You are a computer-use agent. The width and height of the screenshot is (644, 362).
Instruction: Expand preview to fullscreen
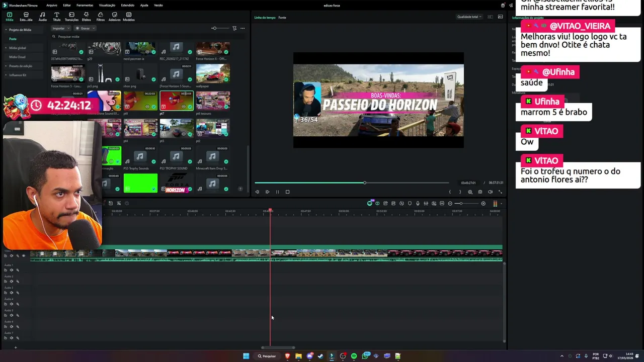(x=500, y=192)
